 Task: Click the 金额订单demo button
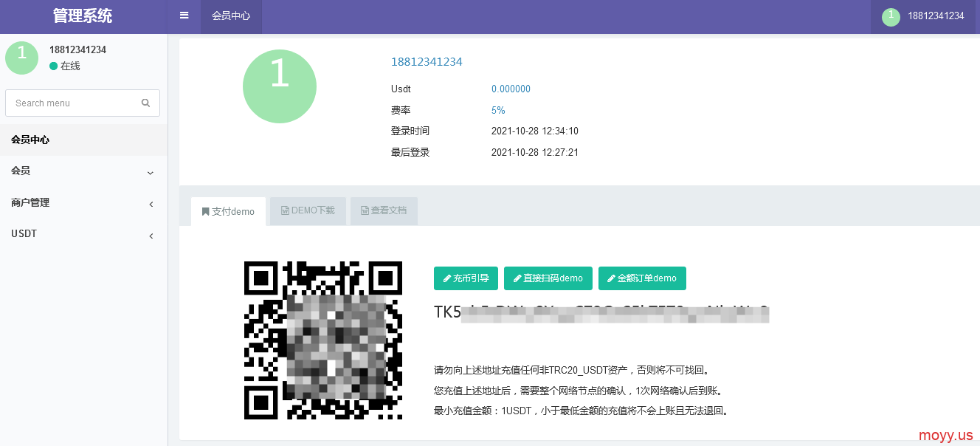click(x=642, y=278)
